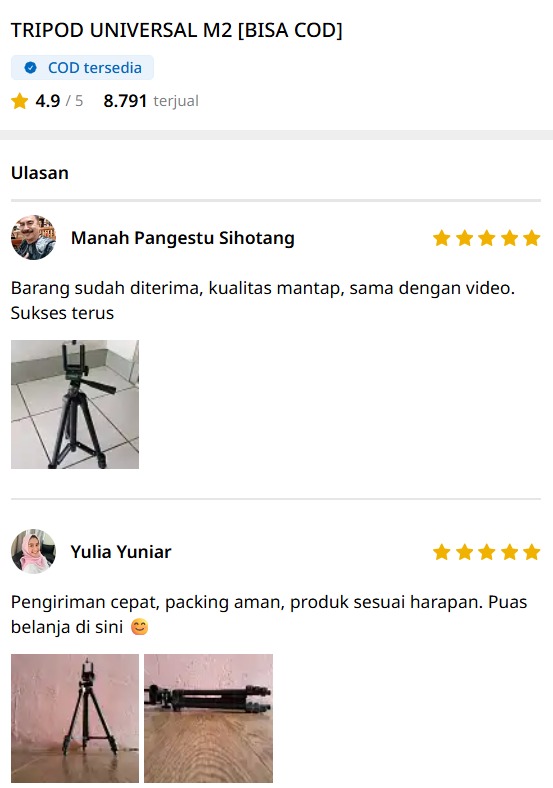View Yulia's standing tripod photo

click(x=75, y=718)
